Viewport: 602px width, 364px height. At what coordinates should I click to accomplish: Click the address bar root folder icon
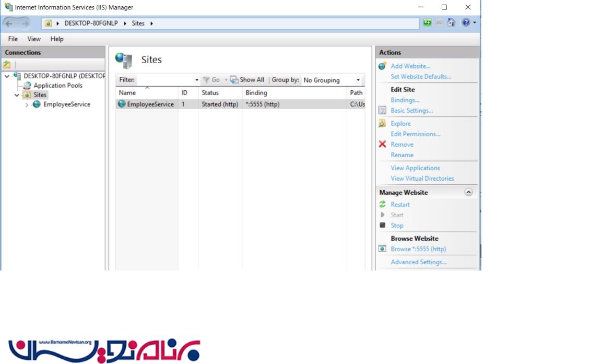[x=49, y=24]
